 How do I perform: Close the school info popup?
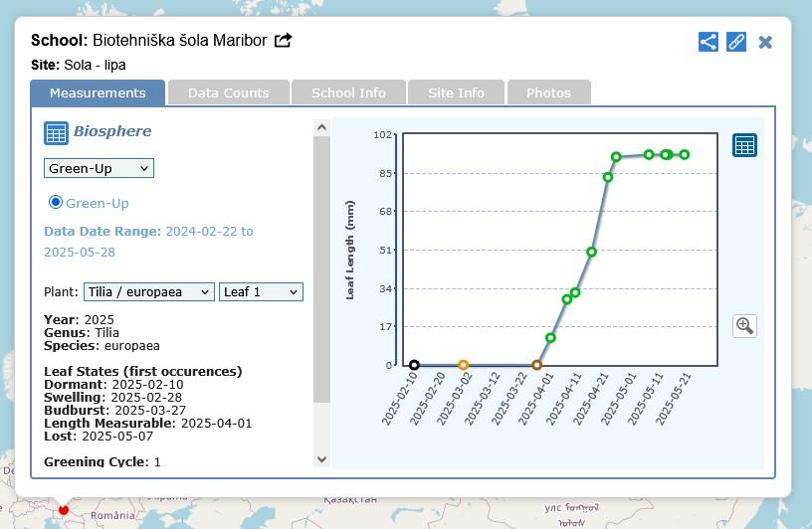[765, 42]
